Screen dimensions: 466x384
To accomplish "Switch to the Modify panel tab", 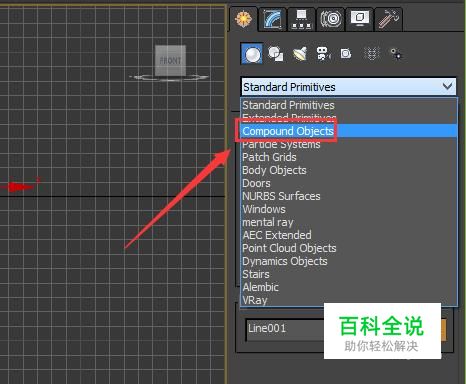I will [x=273, y=19].
